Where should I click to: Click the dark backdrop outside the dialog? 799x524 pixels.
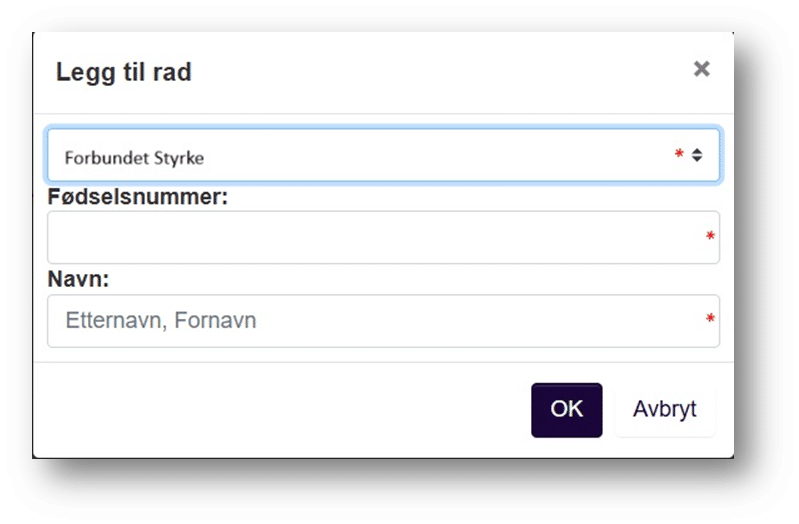pyautogui.click(x=15, y=260)
